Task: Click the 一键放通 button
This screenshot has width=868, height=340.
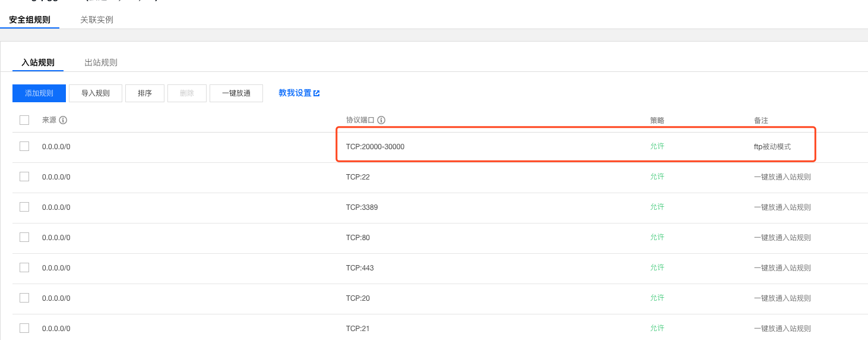Action: point(236,93)
